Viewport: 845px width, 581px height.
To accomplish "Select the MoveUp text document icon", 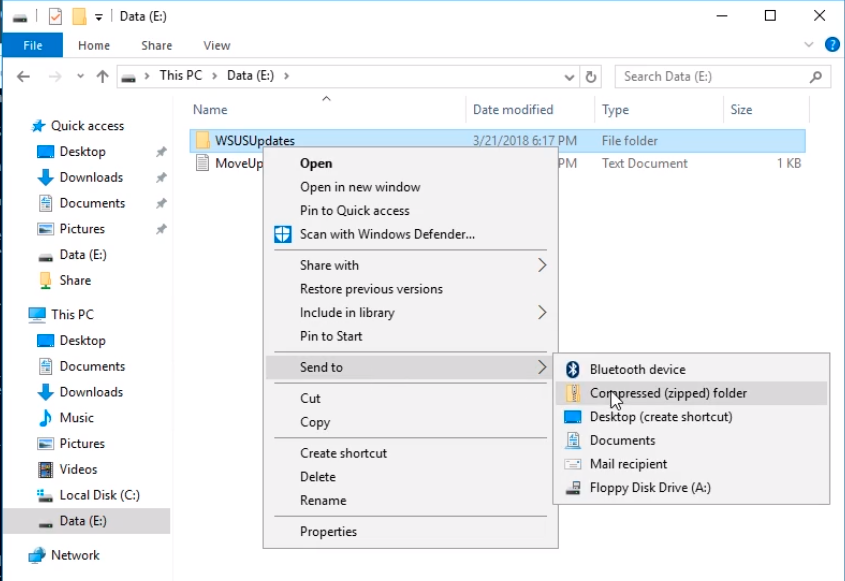I will tap(203, 163).
